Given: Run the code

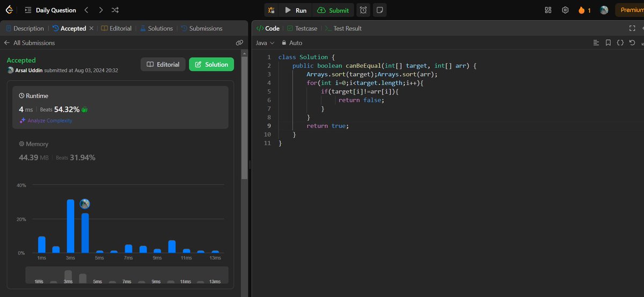Looking at the screenshot, I should [296, 10].
